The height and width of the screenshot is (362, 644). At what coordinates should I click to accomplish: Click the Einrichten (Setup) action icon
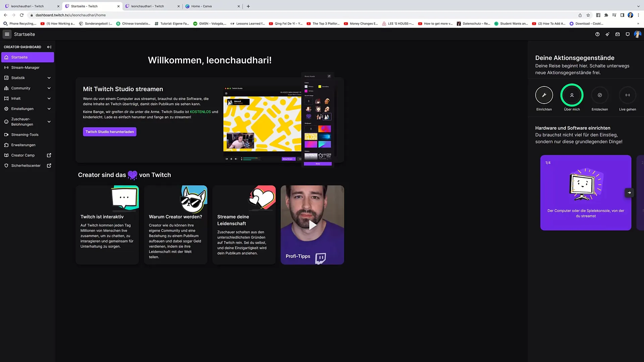(x=544, y=95)
